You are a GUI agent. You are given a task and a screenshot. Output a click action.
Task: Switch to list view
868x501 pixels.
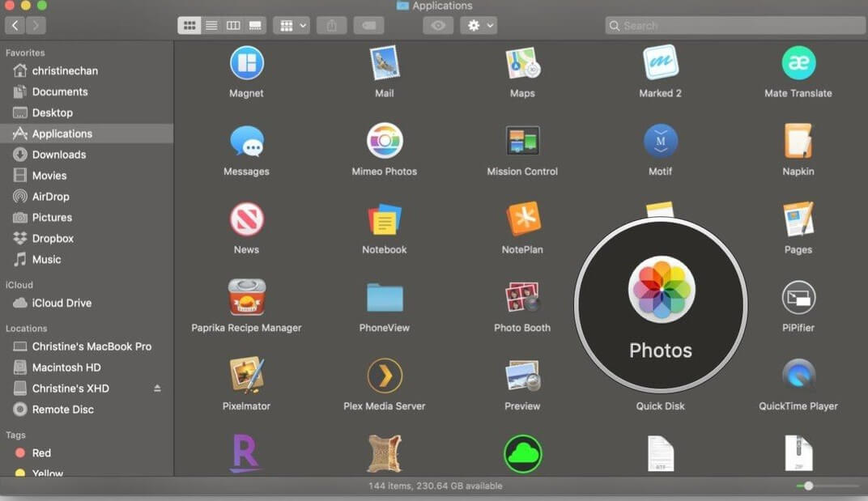click(211, 25)
